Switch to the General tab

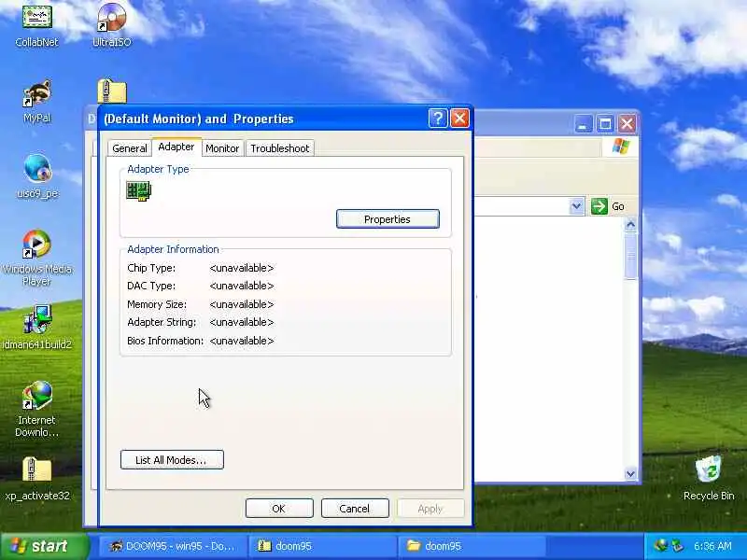point(129,148)
